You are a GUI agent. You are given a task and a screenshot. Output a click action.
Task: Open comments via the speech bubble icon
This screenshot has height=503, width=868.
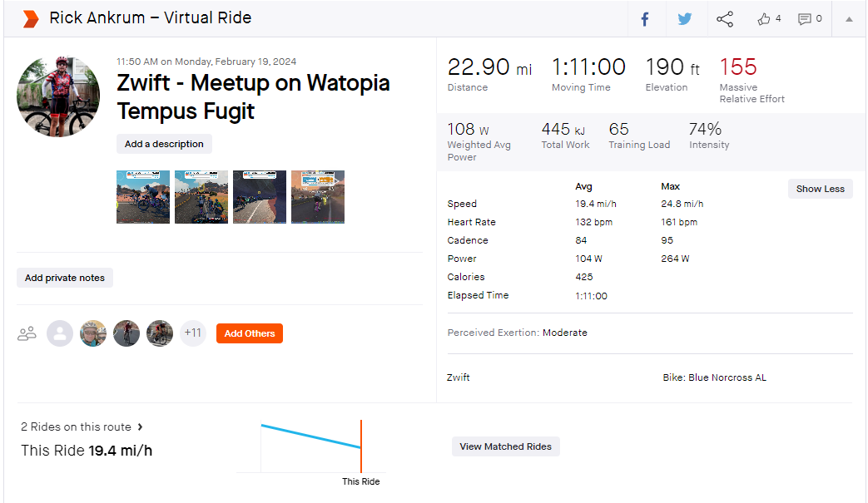tap(805, 19)
